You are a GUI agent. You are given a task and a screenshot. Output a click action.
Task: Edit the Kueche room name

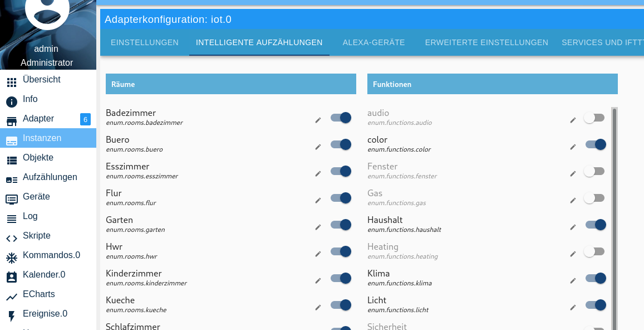coord(318,307)
